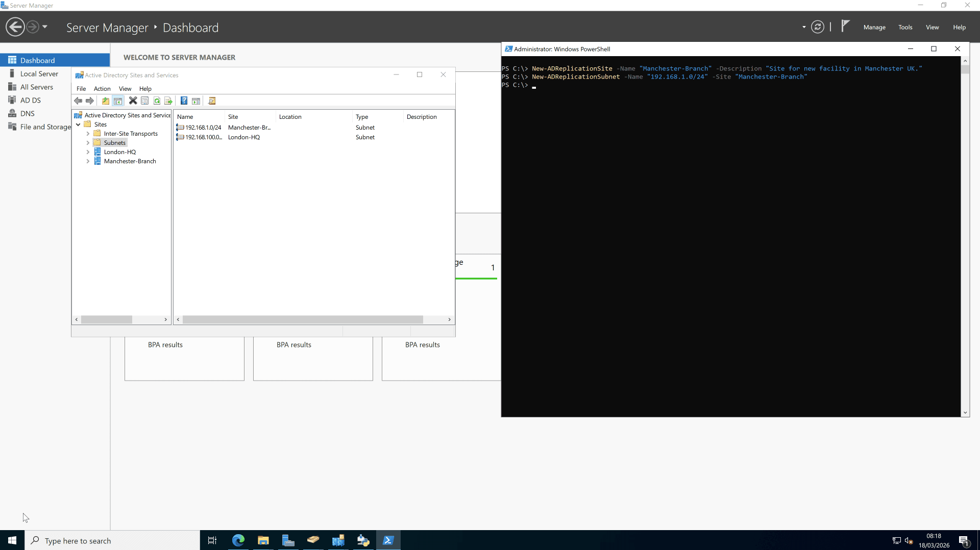The width and height of the screenshot is (980, 550).
Task: Open the DNS section in Server Manager
Action: click(x=27, y=113)
